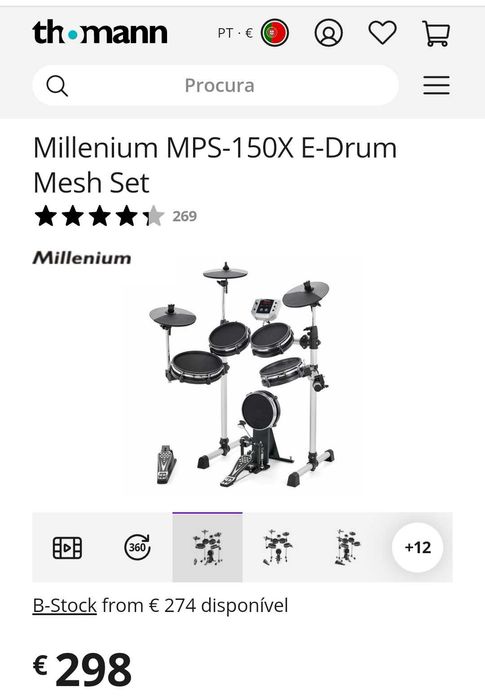Open the user account icon
The height and width of the screenshot is (699, 485).
pos(329,33)
